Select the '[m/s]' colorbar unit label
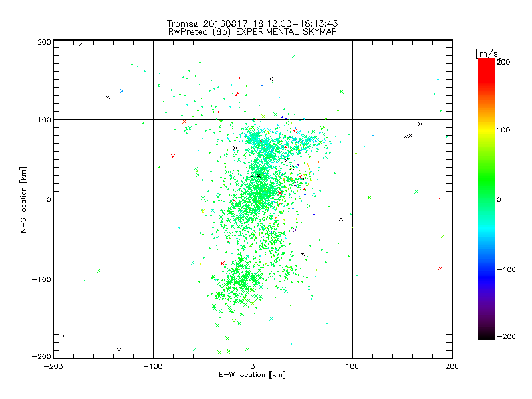Image resolution: width=532 pixels, height=399 pixels. tap(489, 53)
